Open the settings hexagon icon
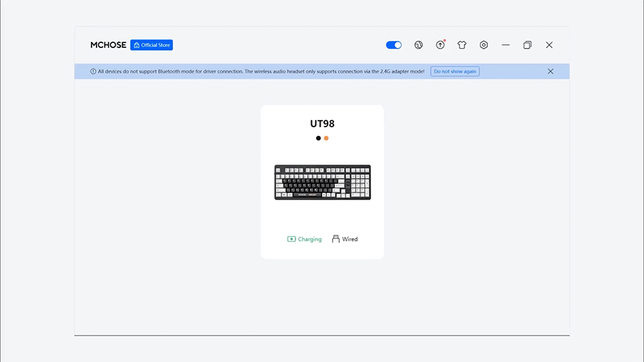644x362 pixels. [x=484, y=45]
